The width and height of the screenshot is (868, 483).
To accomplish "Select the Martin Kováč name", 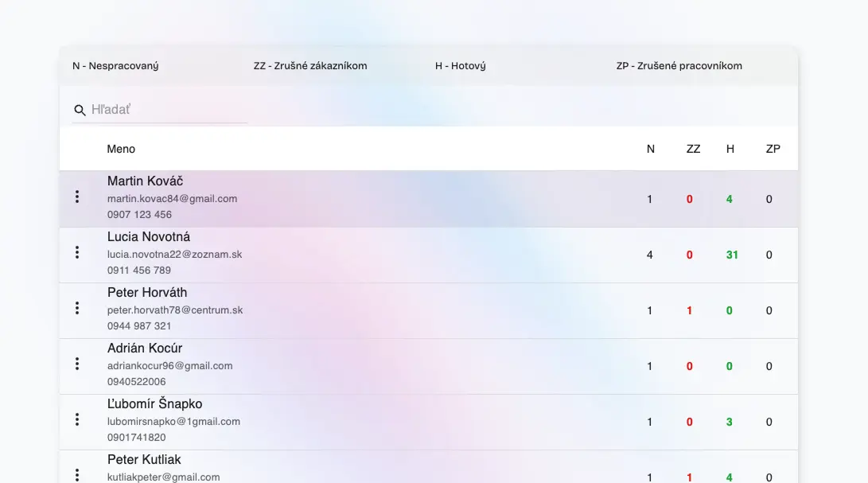I will (146, 181).
